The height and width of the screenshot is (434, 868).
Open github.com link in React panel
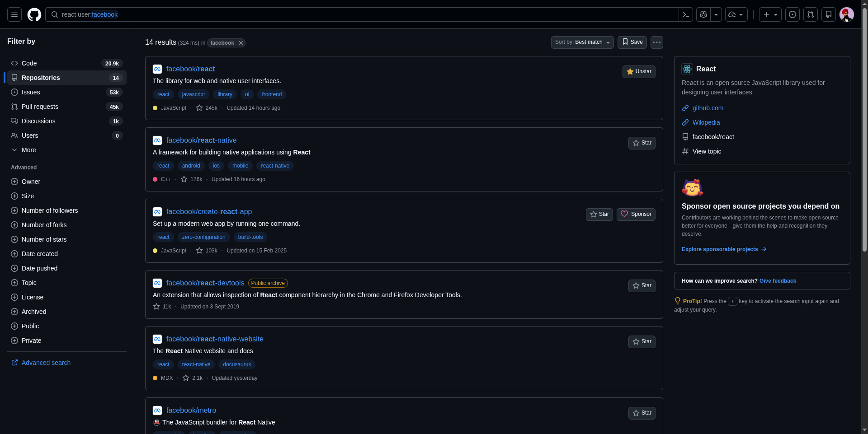[708, 108]
